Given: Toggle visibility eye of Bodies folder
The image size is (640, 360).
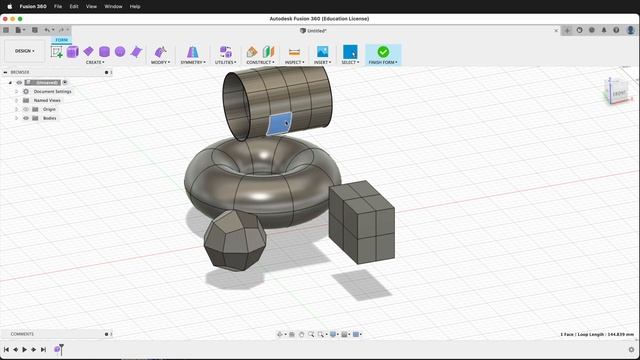Looking at the screenshot, I should click(x=26, y=118).
